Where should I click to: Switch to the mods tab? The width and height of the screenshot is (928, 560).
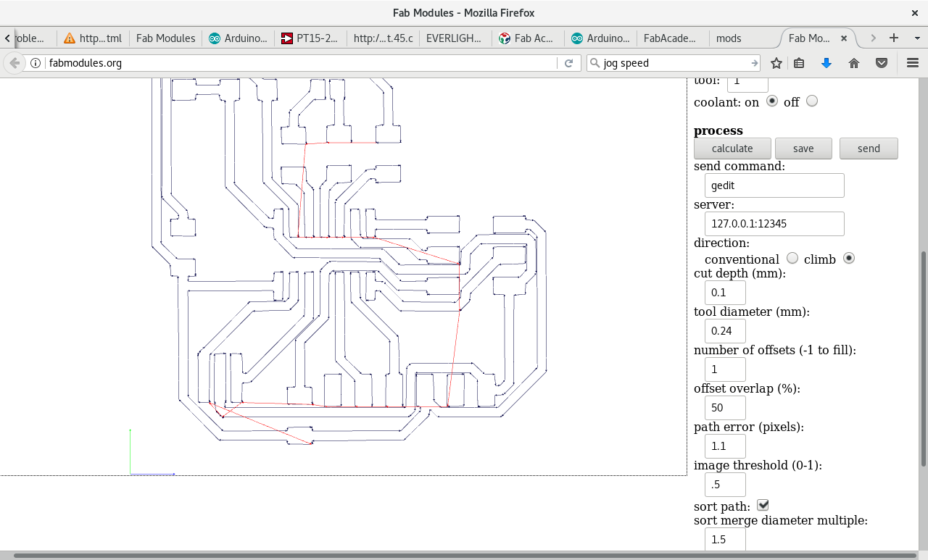pyautogui.click(x=729, y=38)
